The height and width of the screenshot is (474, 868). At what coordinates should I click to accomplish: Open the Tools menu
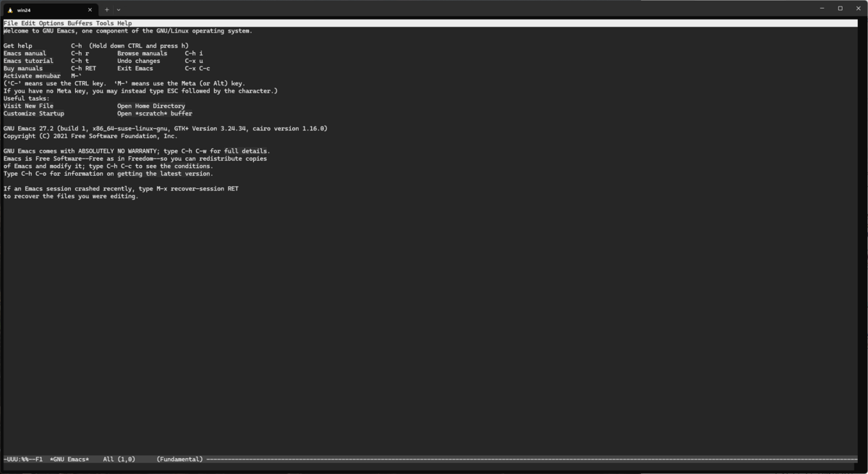tap(105, 23)
